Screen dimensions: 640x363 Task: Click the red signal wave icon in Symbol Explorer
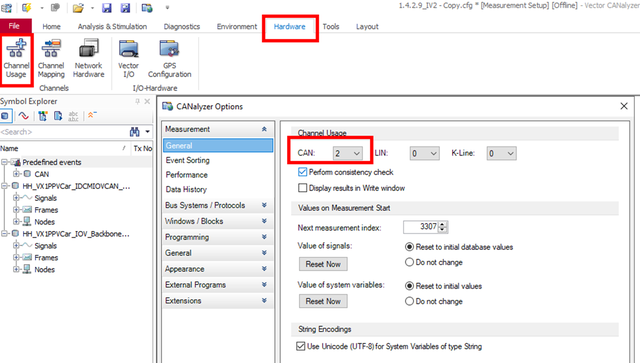tap(24, 116)
